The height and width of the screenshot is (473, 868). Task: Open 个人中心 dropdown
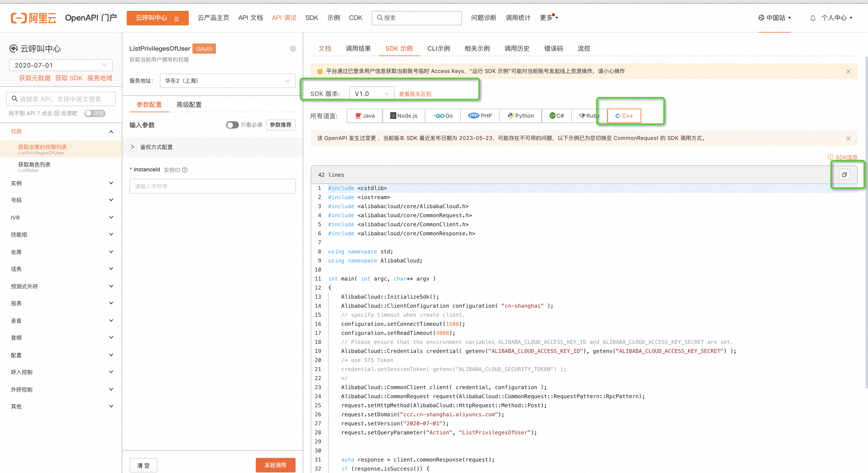(837, 18)
